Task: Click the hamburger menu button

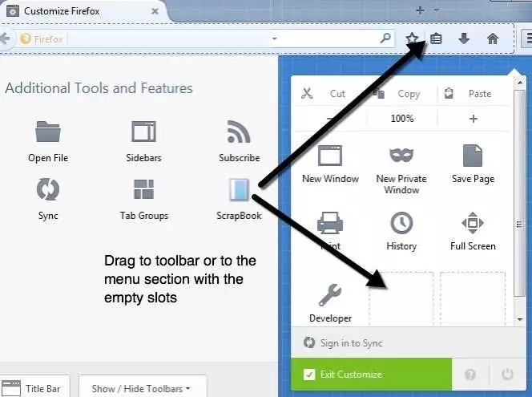Action: [x=527, y=38]
